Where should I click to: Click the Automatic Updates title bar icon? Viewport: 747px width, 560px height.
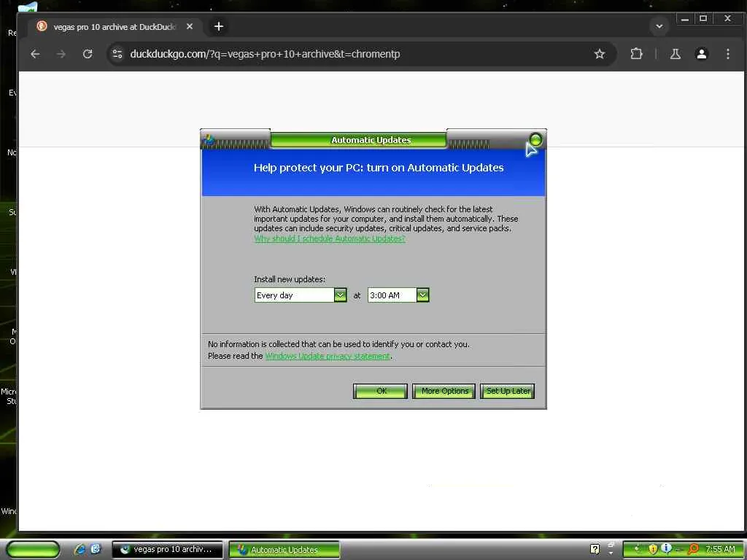(208, 140)
